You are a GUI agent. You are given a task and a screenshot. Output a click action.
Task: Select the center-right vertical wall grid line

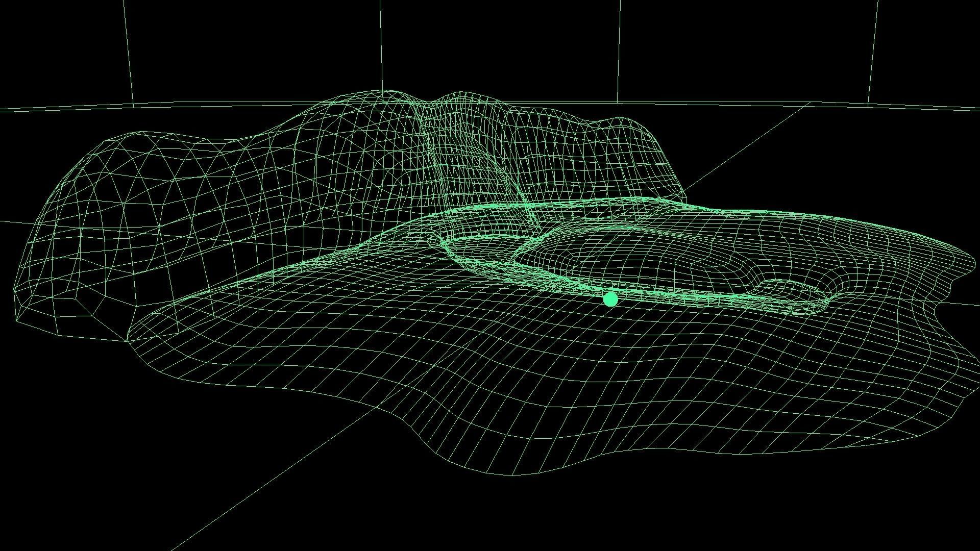619,51
